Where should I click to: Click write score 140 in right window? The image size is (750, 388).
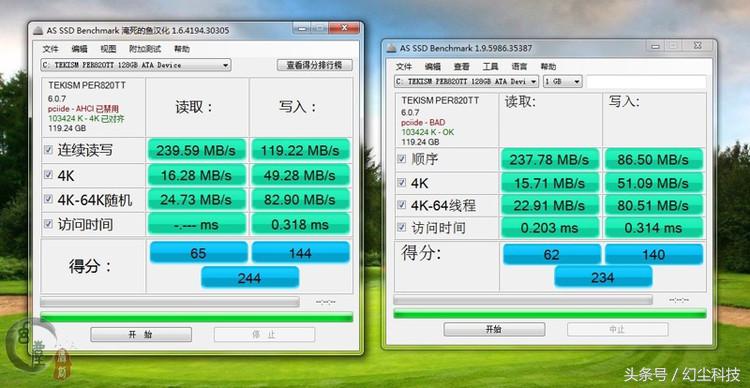[654, 254]
